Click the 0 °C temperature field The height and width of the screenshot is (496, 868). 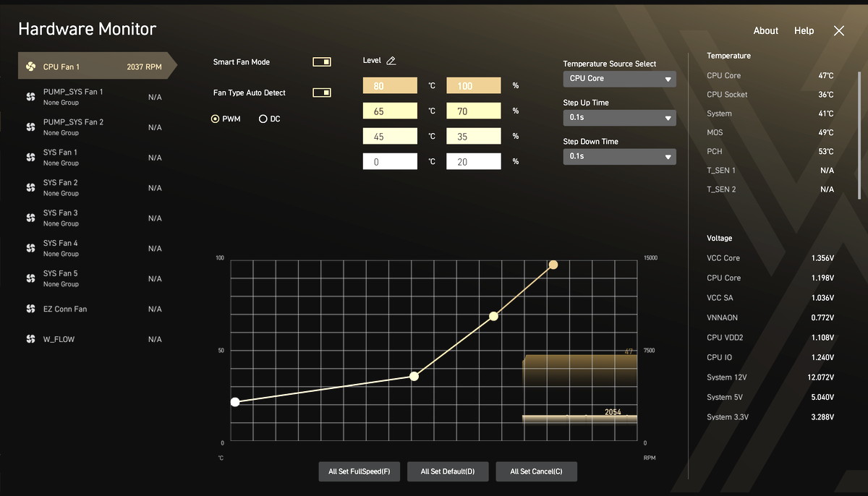coord(390,161)
